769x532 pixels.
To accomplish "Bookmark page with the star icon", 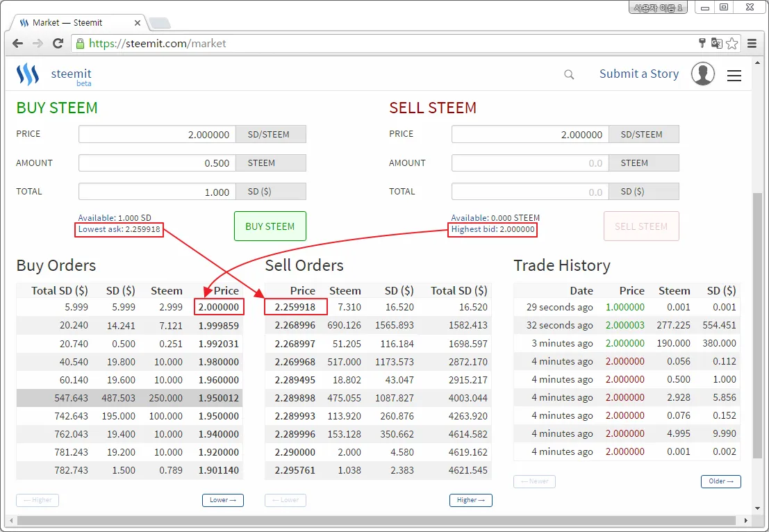I will (731, 43).
